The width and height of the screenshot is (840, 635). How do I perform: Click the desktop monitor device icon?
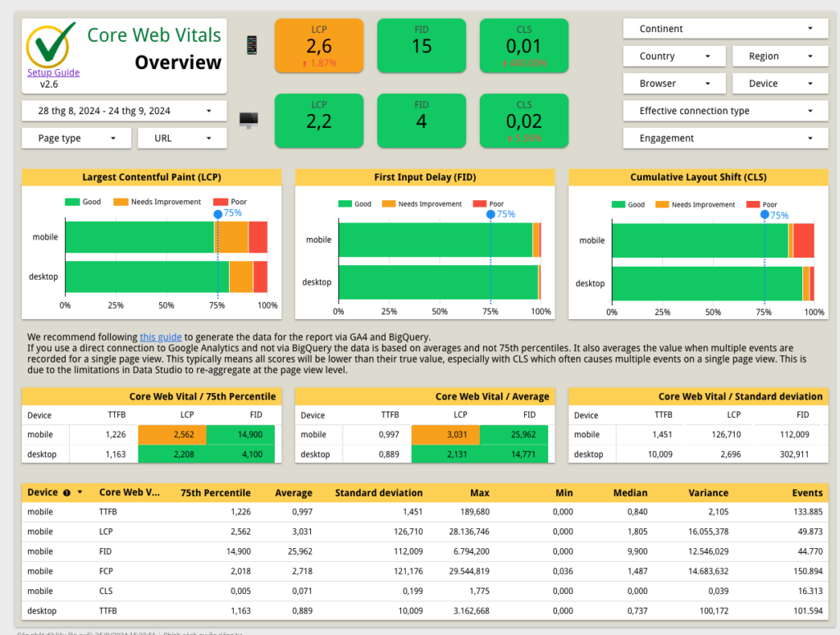point(249,120)
